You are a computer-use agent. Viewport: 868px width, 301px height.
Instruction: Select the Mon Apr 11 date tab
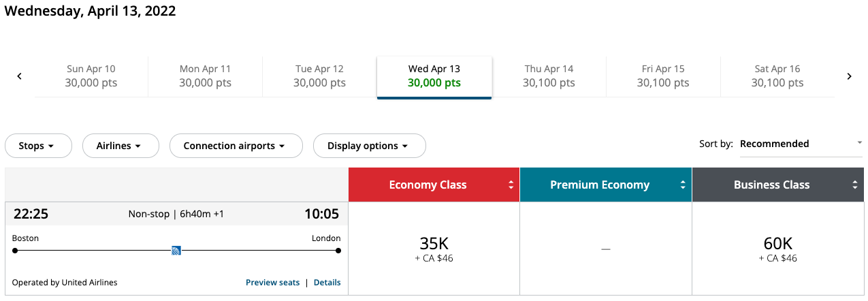click(205, 76)
